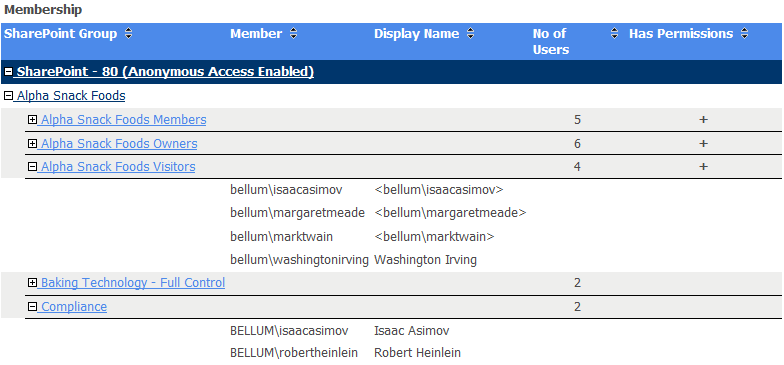This screenshot has height=365, width=784.
Task: Sort by SharePoint Group column arrows
Action: click(128, 34)
